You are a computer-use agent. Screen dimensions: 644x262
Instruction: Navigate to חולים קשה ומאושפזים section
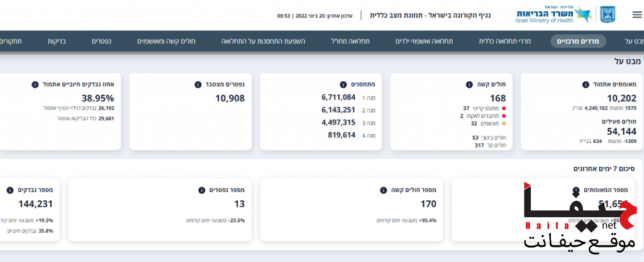click(167, 42)
